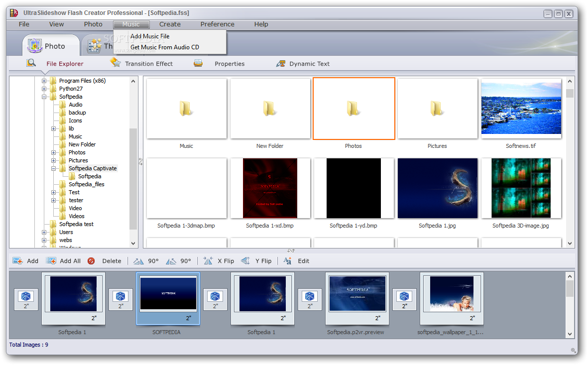Open the Music folder thumbnail
The height and width of the screenshot is (365, 588).
point(186,109)
